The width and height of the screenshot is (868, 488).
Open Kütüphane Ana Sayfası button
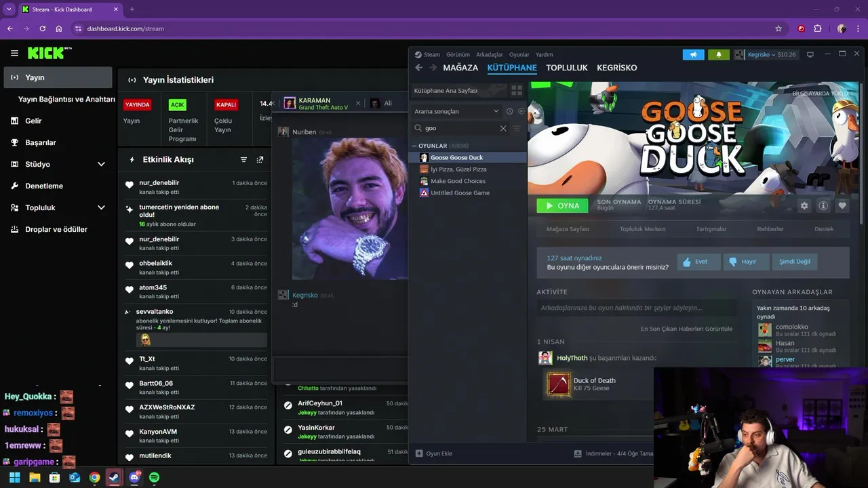[460, 90]
